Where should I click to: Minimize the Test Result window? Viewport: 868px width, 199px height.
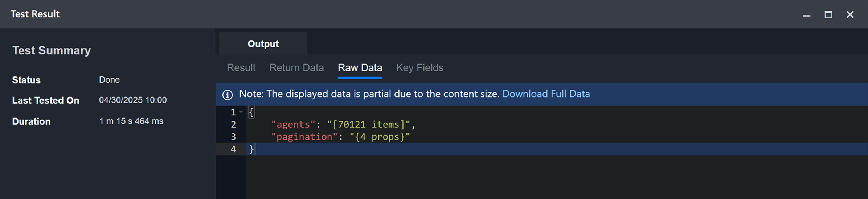coord(806,15)
